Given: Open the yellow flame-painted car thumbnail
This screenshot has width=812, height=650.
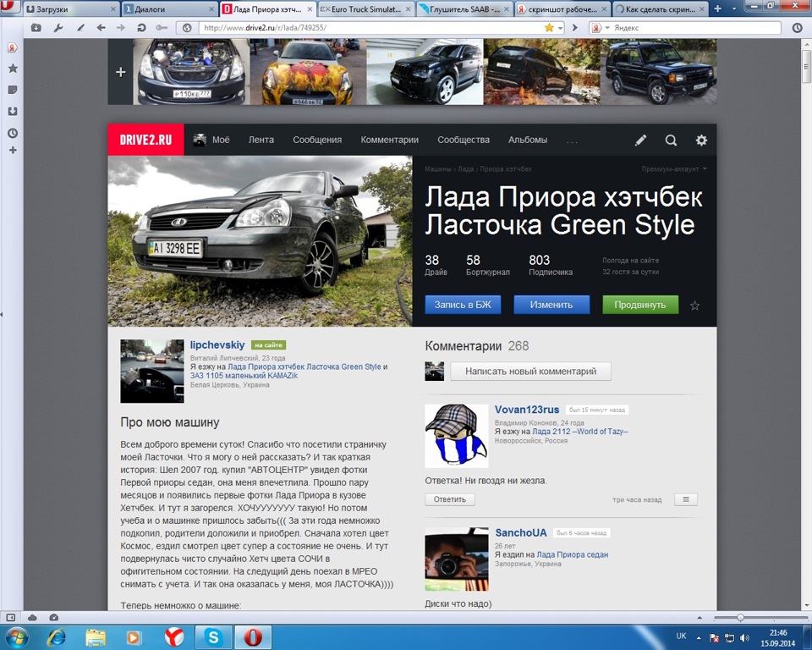Looking at the screenshot, I should [308, 72].
